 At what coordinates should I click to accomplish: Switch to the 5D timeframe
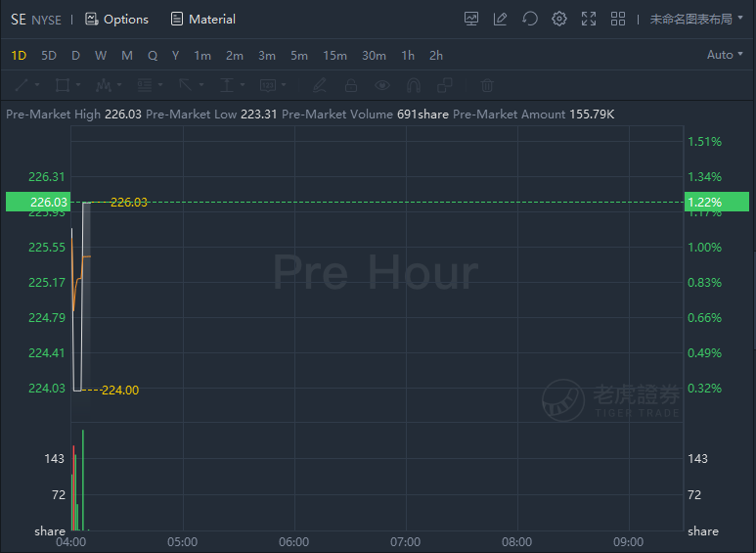[x=49, y=56]
